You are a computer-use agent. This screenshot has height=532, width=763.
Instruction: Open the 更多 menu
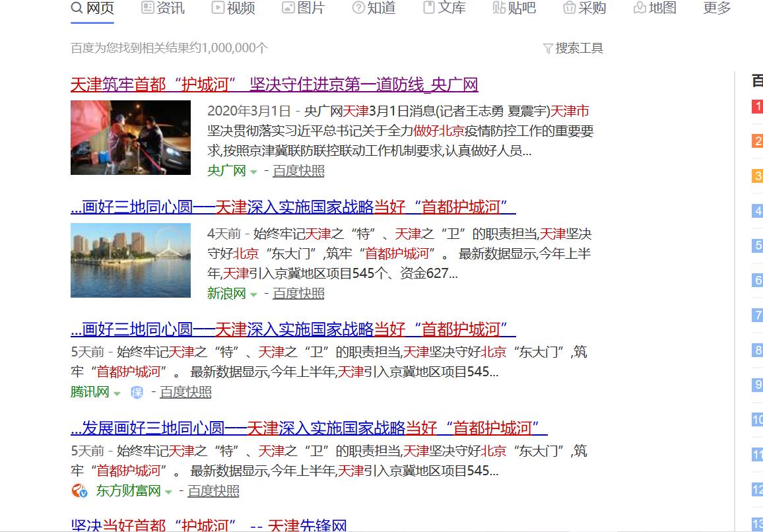pyautogui.click(x=716, y=8)
